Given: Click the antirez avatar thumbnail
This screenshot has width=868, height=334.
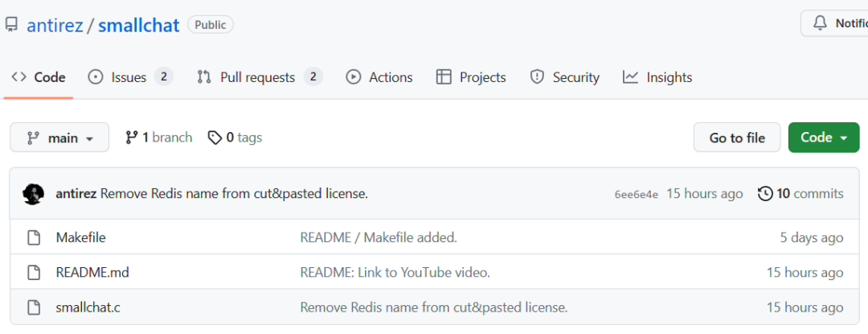Looking at the screenshot, I should click(33, 194).
